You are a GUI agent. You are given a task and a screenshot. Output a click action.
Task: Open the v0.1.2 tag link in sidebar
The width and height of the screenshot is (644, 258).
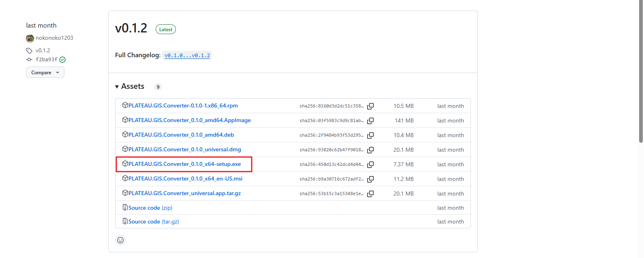43,50
